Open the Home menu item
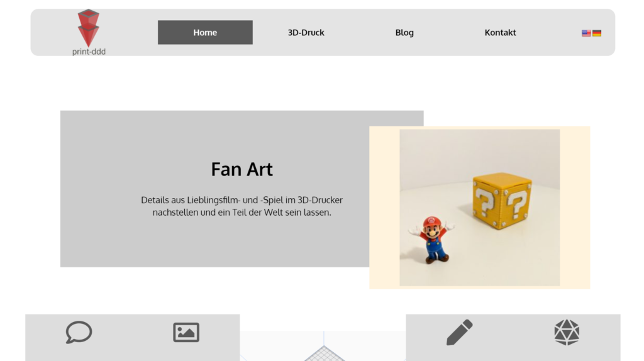The image size is (644, 361). click(205, 33)
